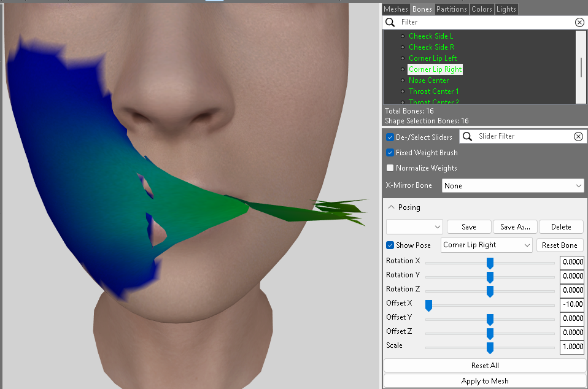
Task: Open the Lights tab
Action: 506,9
